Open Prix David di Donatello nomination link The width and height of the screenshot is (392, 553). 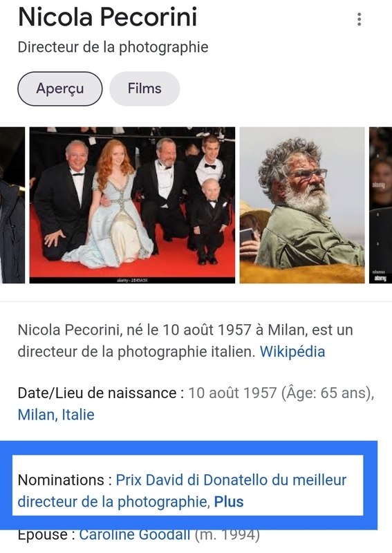click(182, 491)
